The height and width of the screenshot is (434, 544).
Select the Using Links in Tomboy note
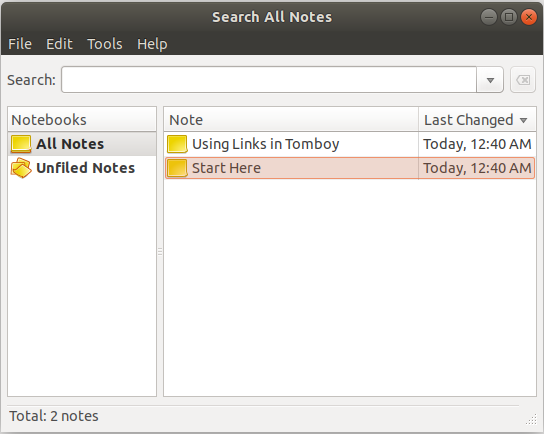[x=350, y=144]
